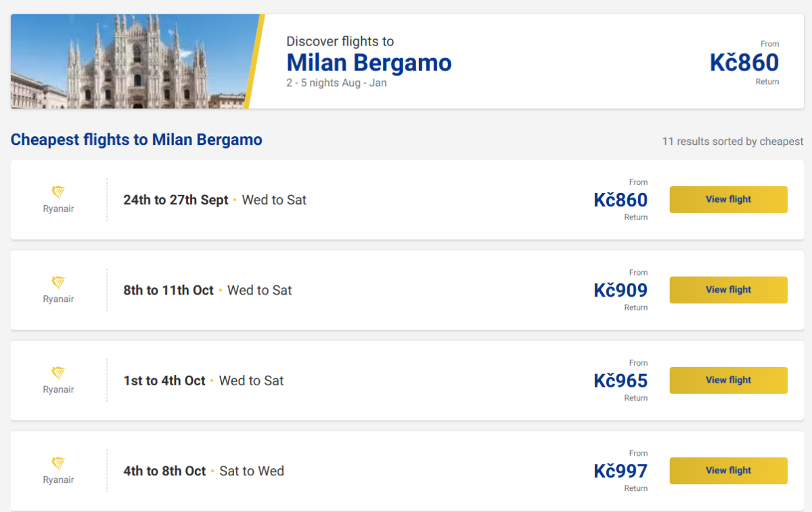Click the Kč997 return price

(x=621, y=471)
